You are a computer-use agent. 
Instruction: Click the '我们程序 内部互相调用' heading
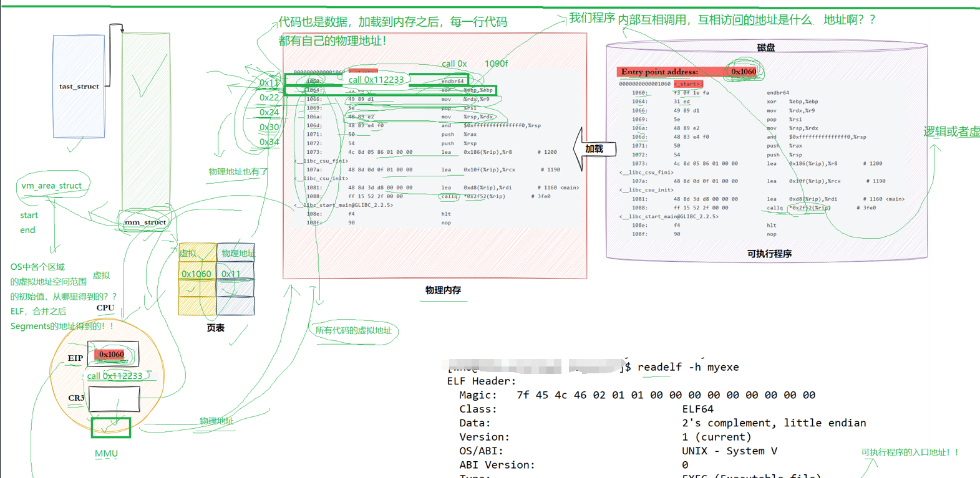722,19
